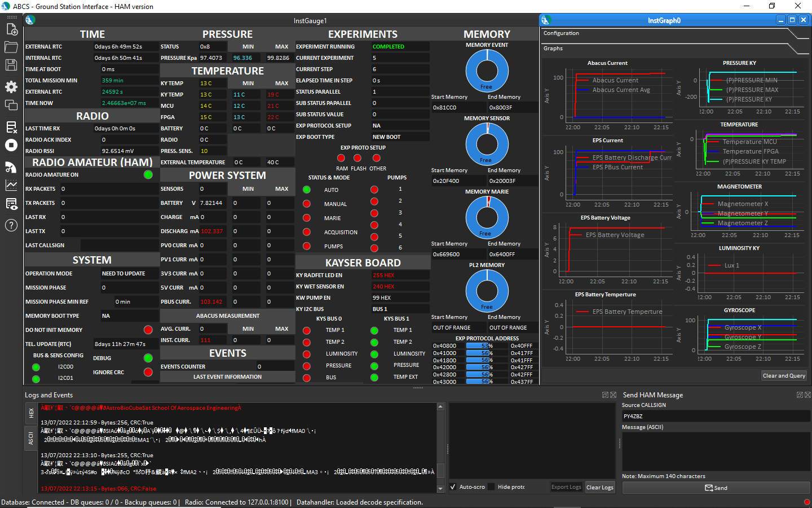Click the new file icon in the sidebar
Screen dimensions: 812x508
click(11, 29)
